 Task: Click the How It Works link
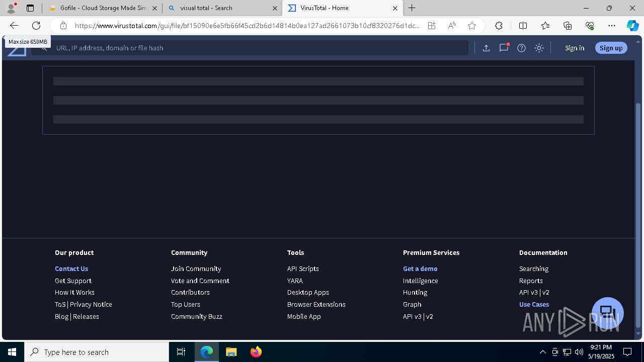74,292
